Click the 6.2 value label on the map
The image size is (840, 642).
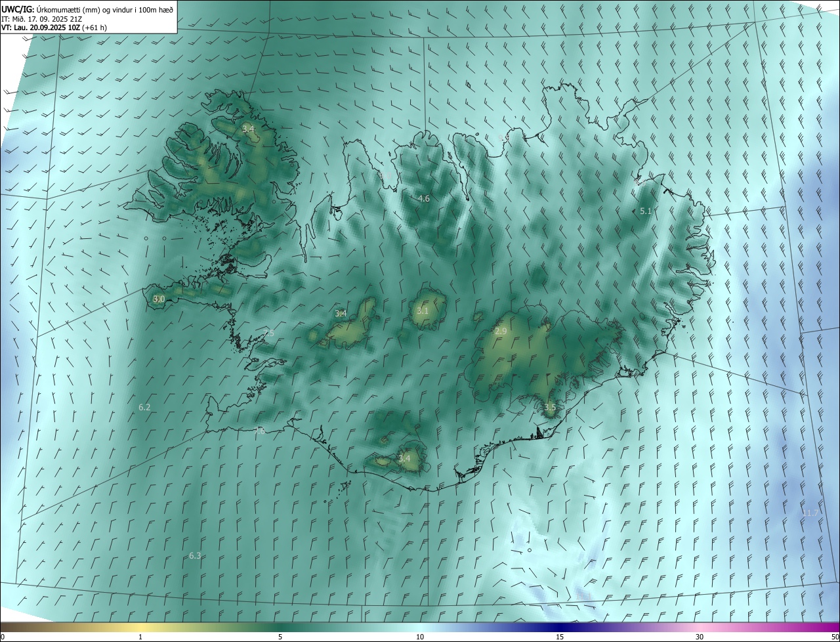click(x=144, y=407)
